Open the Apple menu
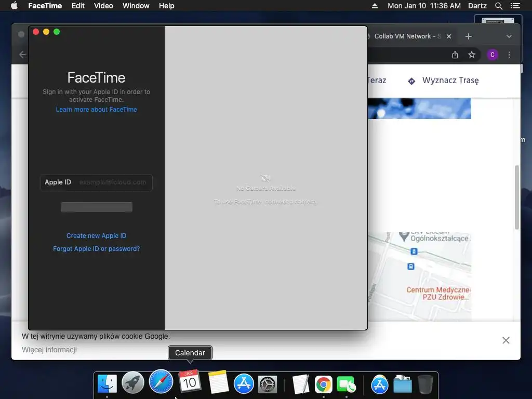This screenshot has width=532, height=399. pos(14,6)
